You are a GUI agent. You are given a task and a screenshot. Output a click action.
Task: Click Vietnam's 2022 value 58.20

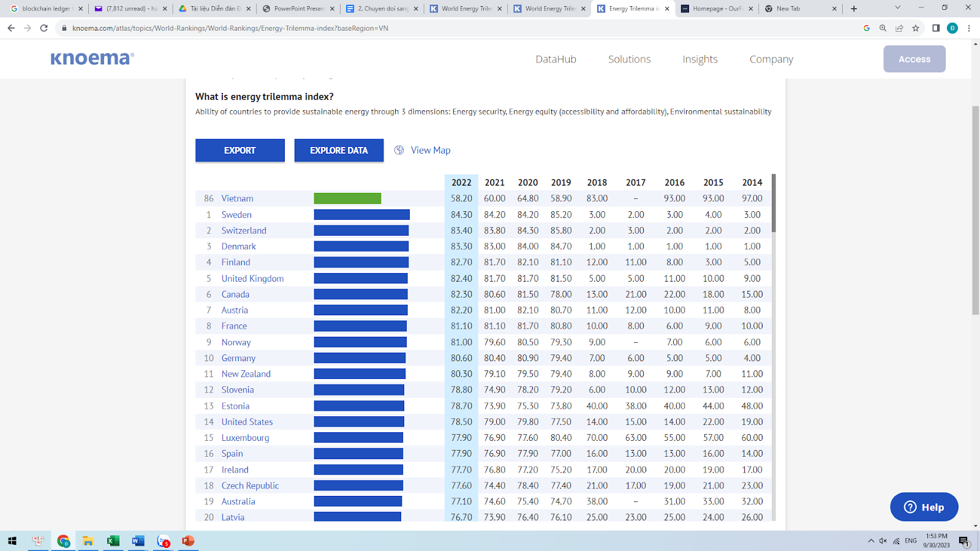(x=461, y=198)
